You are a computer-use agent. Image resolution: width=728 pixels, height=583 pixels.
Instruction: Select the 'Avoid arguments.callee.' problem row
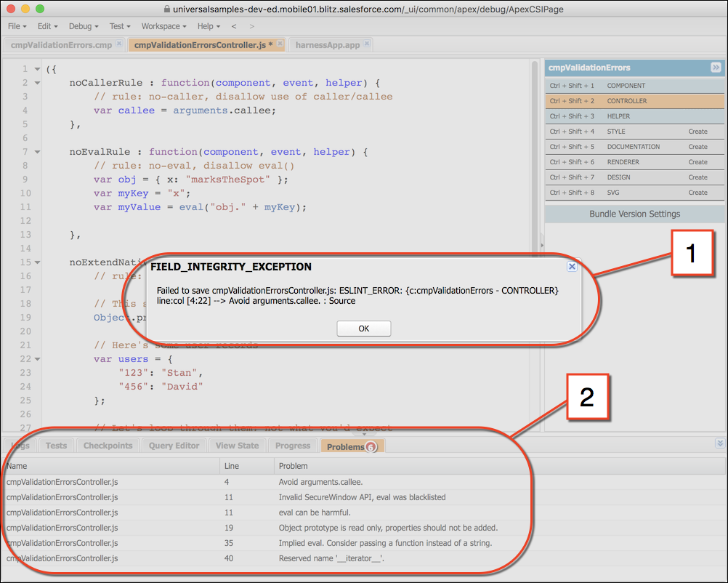(x=364, y=482)
